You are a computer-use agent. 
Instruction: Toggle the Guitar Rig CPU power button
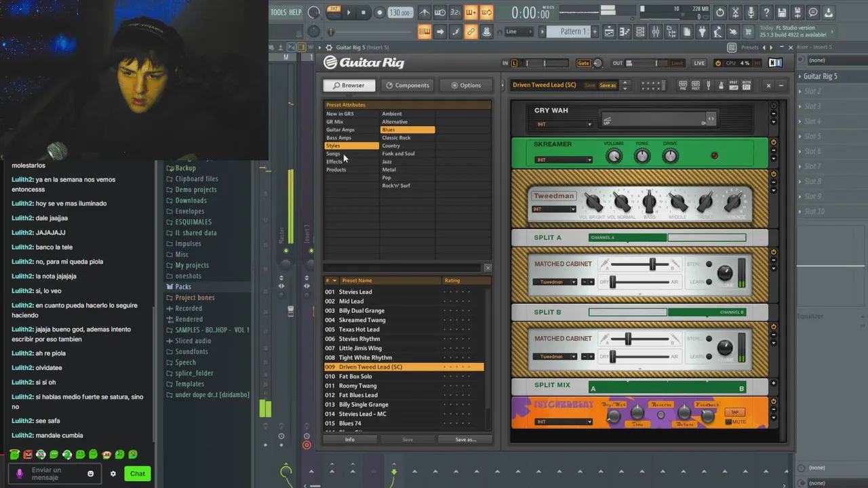pyautogui.click(x=718, y=63)
